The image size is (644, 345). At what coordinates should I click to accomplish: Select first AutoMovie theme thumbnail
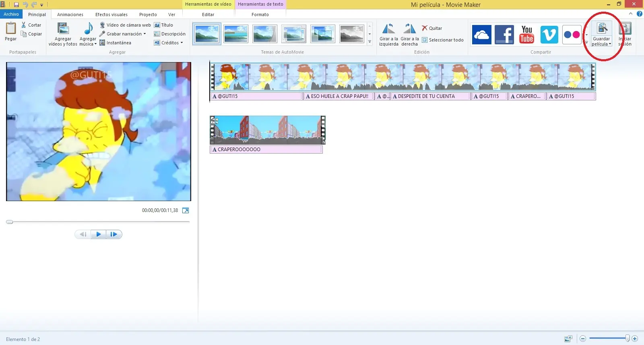pyautogui.click(x=207, y=34)
